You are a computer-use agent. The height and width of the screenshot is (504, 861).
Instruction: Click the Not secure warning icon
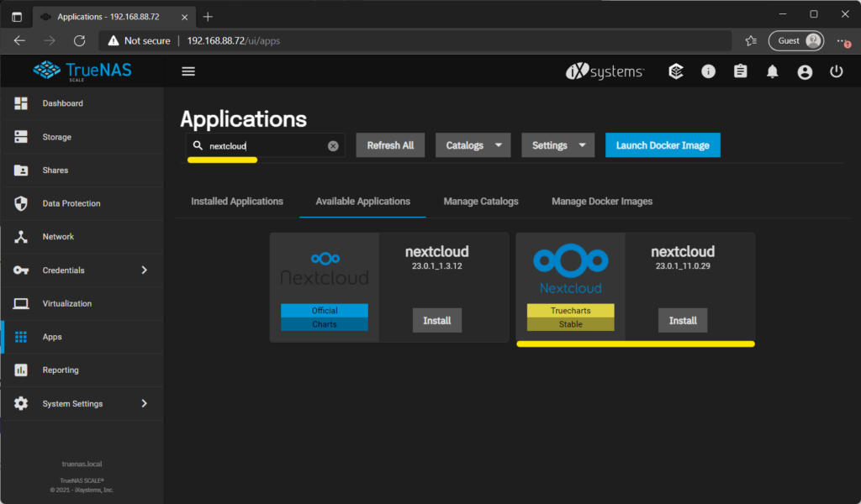tap(114, 40)
